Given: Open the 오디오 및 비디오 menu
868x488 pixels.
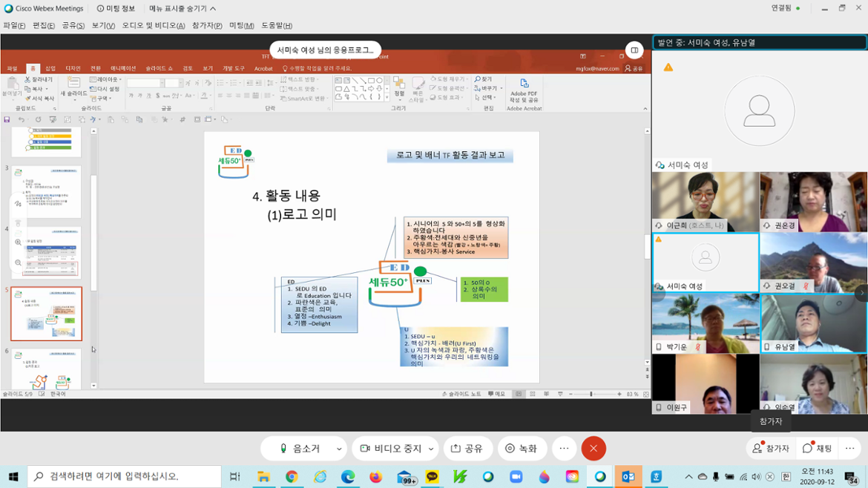Looking at the screenshot, I should pyautogui.click(x=154, y=25).
